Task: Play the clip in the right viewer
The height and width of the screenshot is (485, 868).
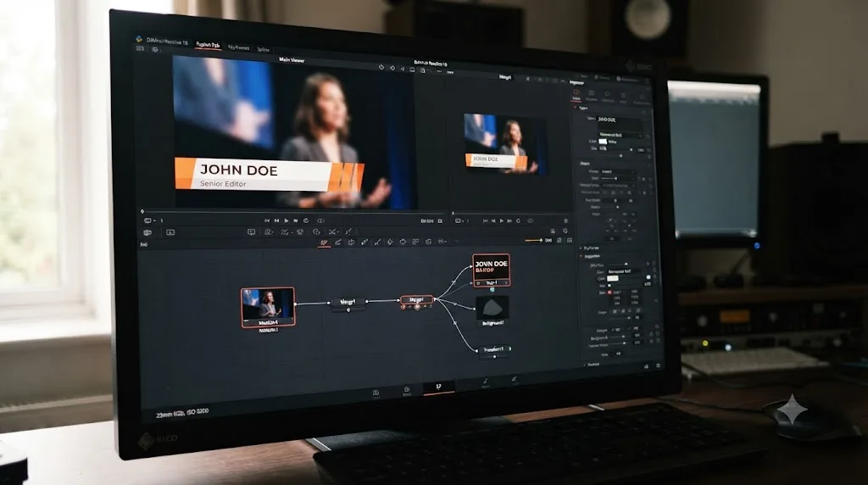Action: (x=502, y=220)
